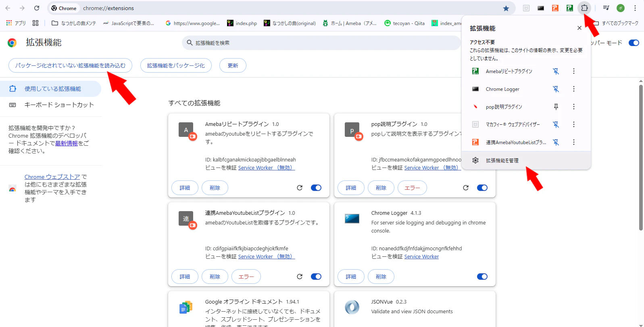The image size is (644, 327).
Task: Click エラー on the 連携AmebaYoutubeListプラグイン card
Action: pos(246,277)
